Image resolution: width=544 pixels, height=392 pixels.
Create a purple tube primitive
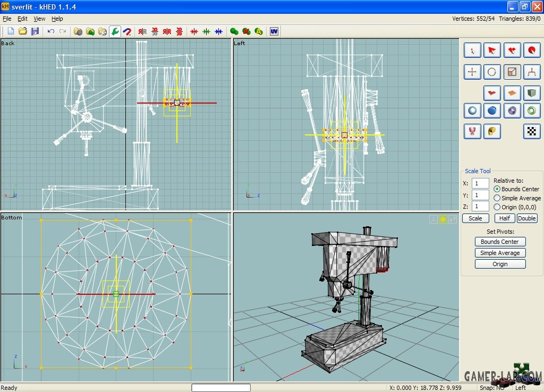(512, 111)
